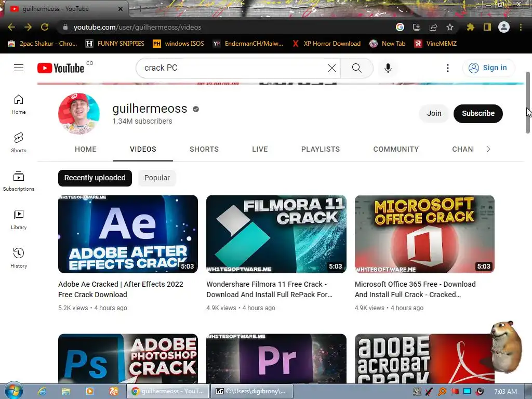Image resolution: width=532 pixels, height=399 pixels.
Task: Open the Adobe Photoshop Crack thumbnail
Action: (x=128, y=358)
